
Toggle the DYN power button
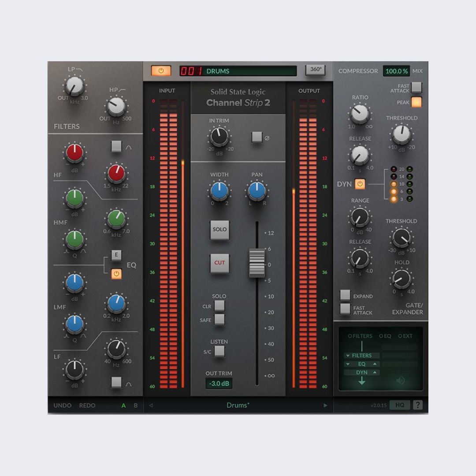[360, 184]
